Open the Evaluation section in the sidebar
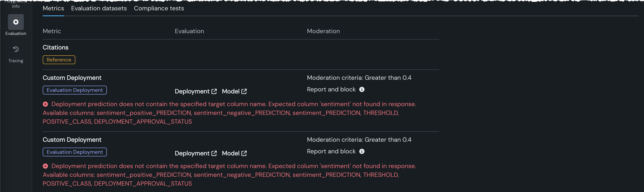The image size is (644, 192). (16, 22)
